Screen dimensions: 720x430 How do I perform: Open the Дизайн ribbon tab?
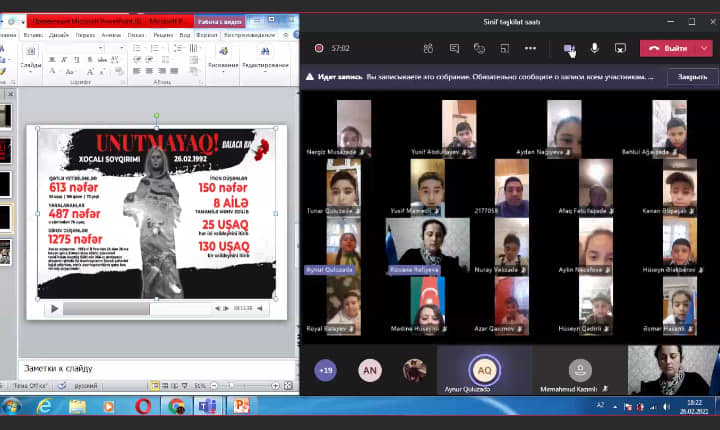point(59,35)
